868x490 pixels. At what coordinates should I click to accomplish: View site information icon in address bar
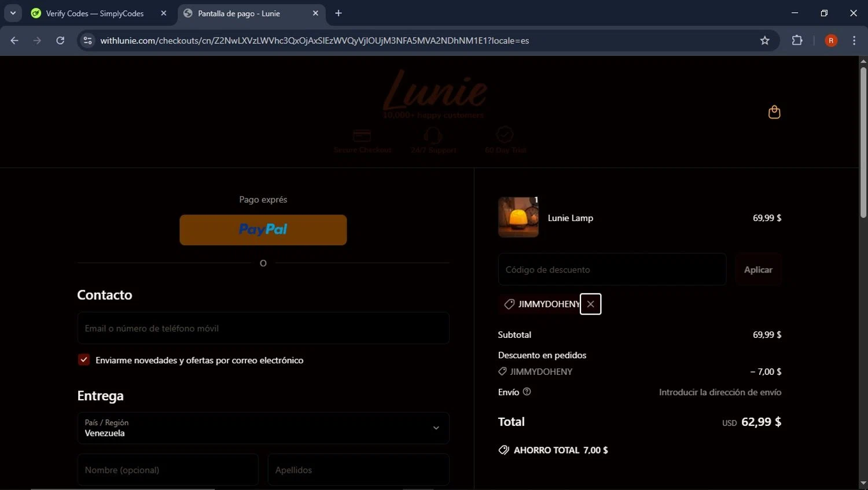pyautogui.click(x=88, y=40)
